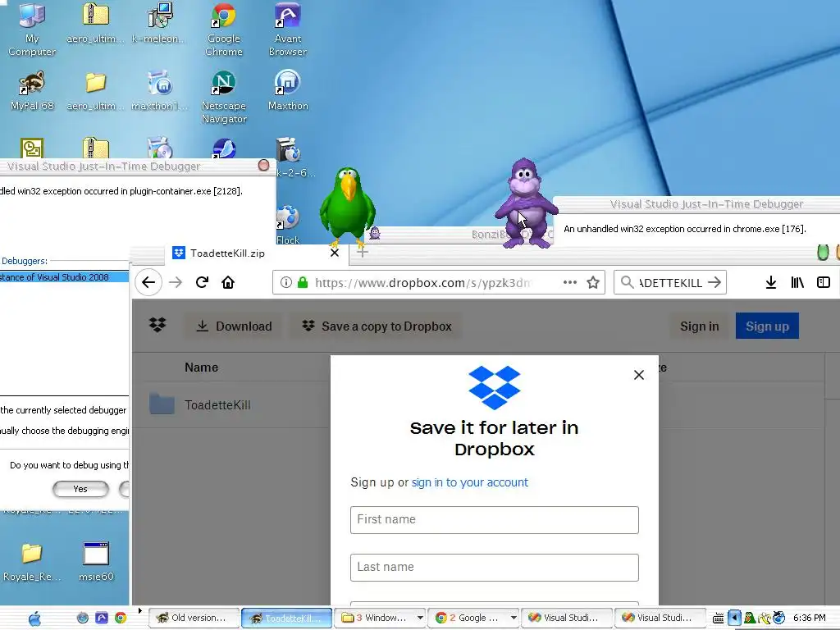The image size is (840, 630).
Task: Bookmark this page with the star icon
Action: pos(593,282)
